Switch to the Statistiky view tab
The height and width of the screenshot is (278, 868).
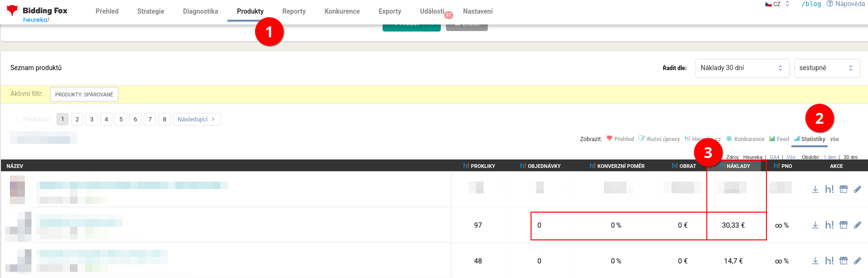coord(809,139)
